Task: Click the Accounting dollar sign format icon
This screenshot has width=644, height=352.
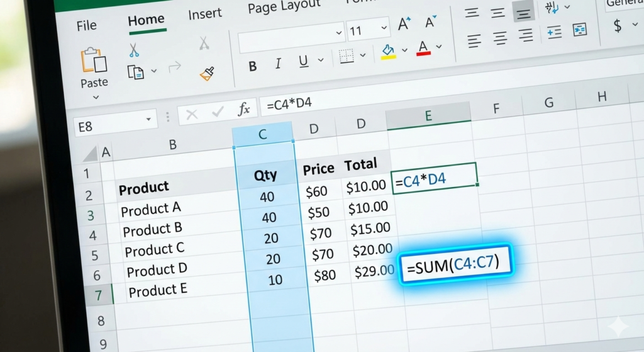Action: [x=618, y=26]
